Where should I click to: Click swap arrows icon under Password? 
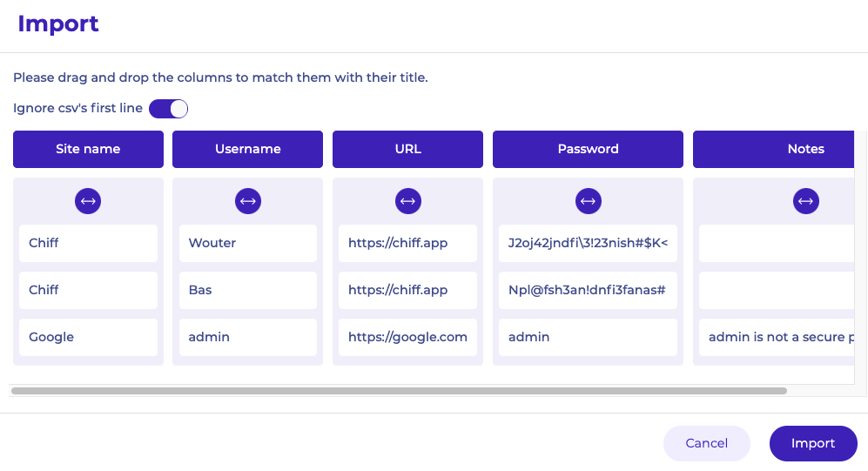point(589,201)
